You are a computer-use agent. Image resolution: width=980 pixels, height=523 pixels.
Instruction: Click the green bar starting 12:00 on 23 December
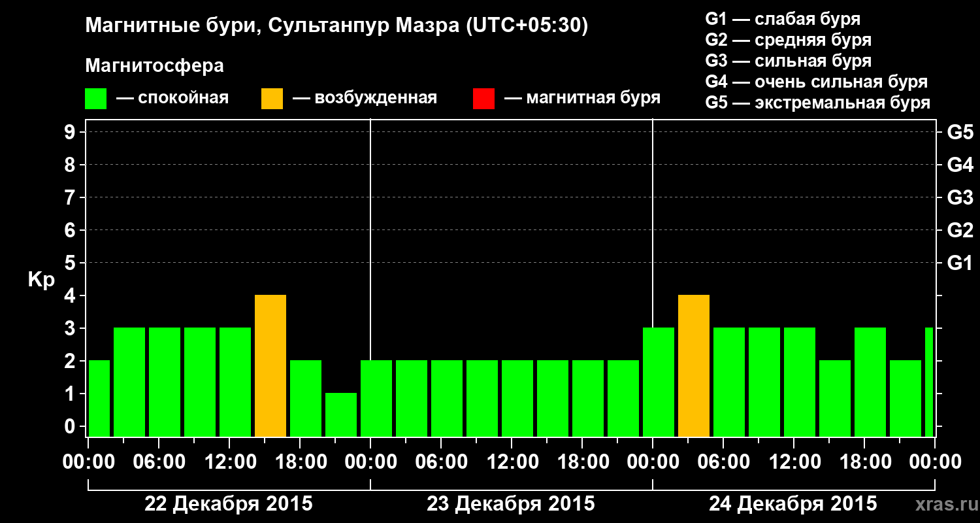pyautogui.click(x=517, y=399)
